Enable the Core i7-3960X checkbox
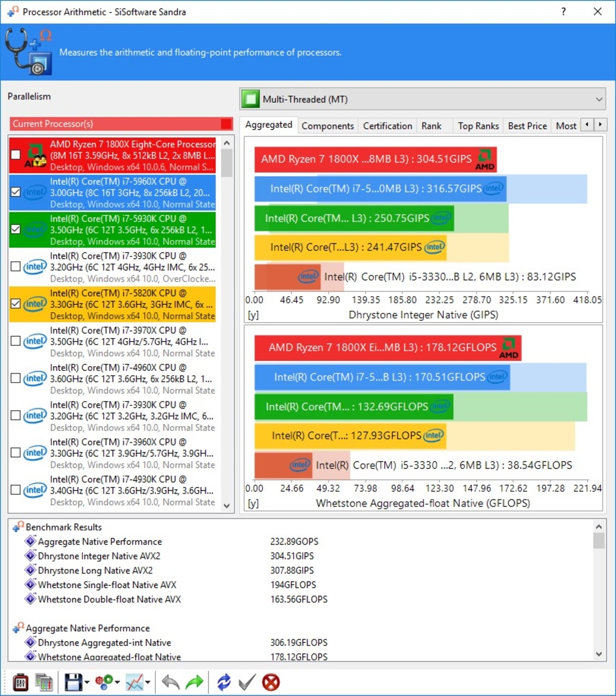This screenshot has width=616, height=696. click(15, 452)
